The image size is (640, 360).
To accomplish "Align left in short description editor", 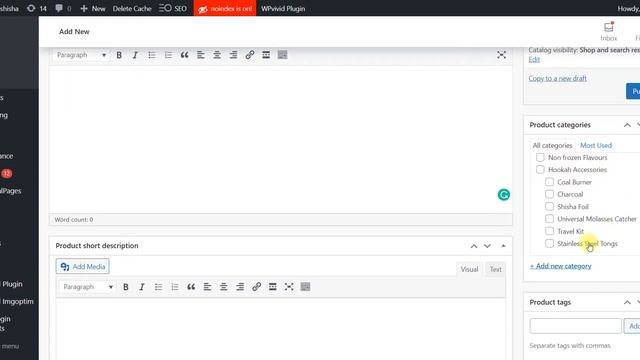I will (x=207, y=287).
